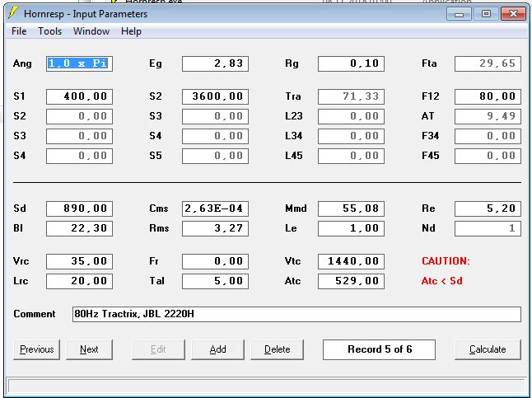Click the Fta field showing 29,65
532x398 pixels.
488,63
